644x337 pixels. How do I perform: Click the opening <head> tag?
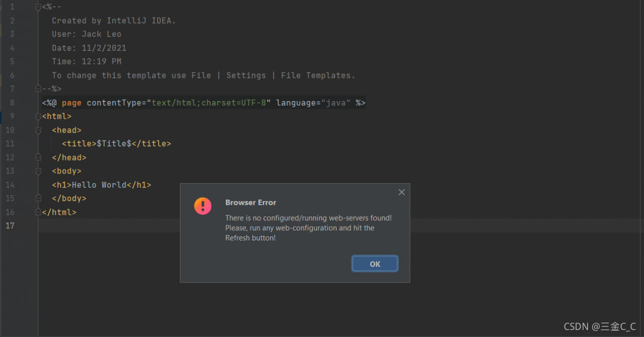coord(67,130)
